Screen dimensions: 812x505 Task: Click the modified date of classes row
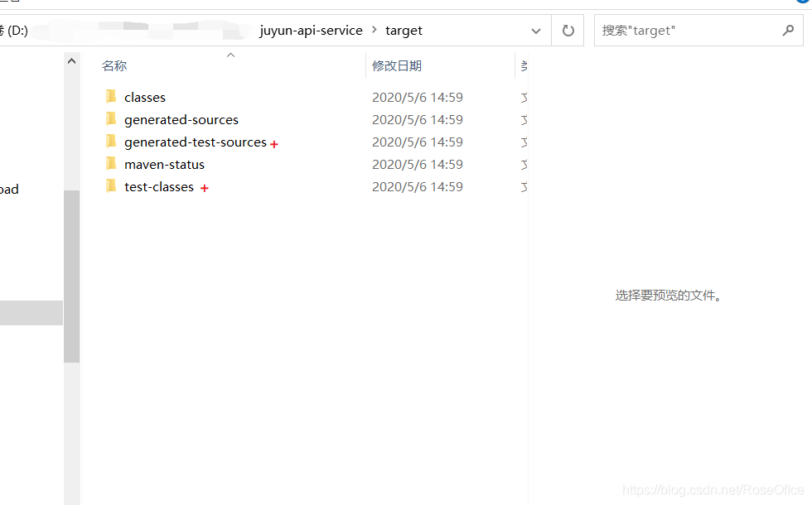(418, 98)
